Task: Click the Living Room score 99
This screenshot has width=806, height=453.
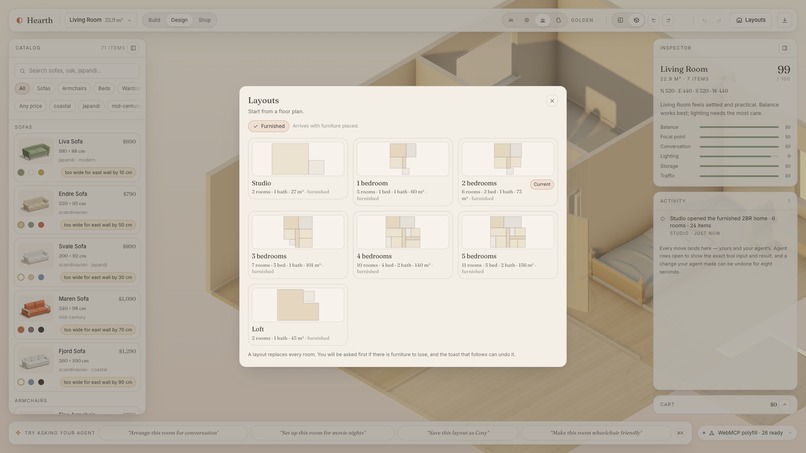Action: coord(783,69)
